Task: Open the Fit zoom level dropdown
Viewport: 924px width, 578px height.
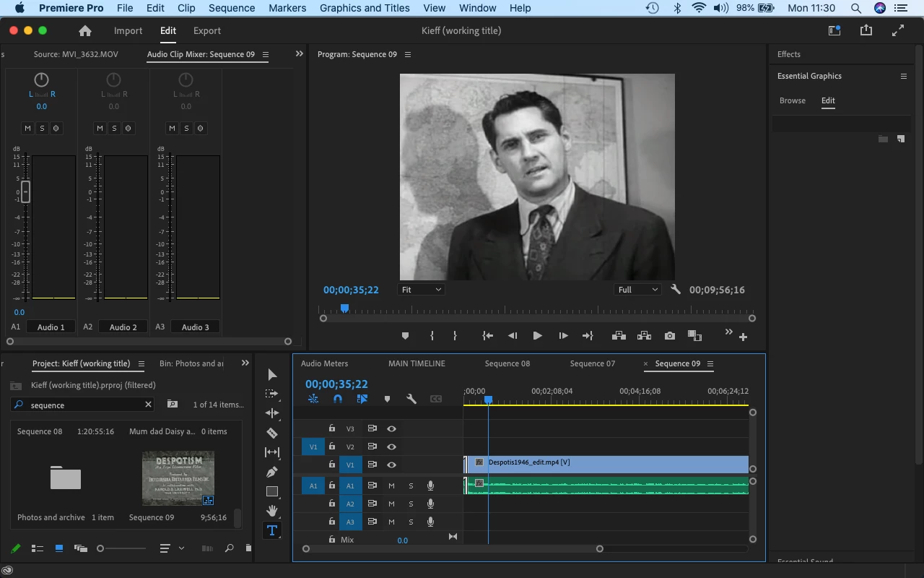Action: coord(421,290)
